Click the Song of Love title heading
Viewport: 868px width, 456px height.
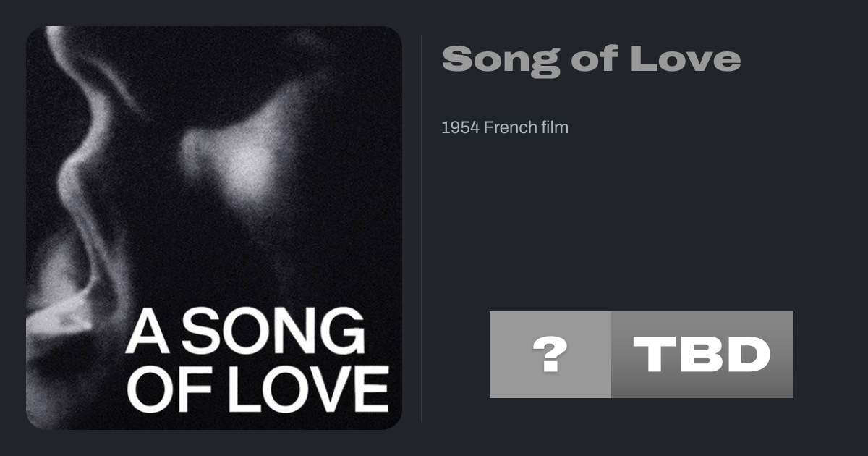point(591,59)
